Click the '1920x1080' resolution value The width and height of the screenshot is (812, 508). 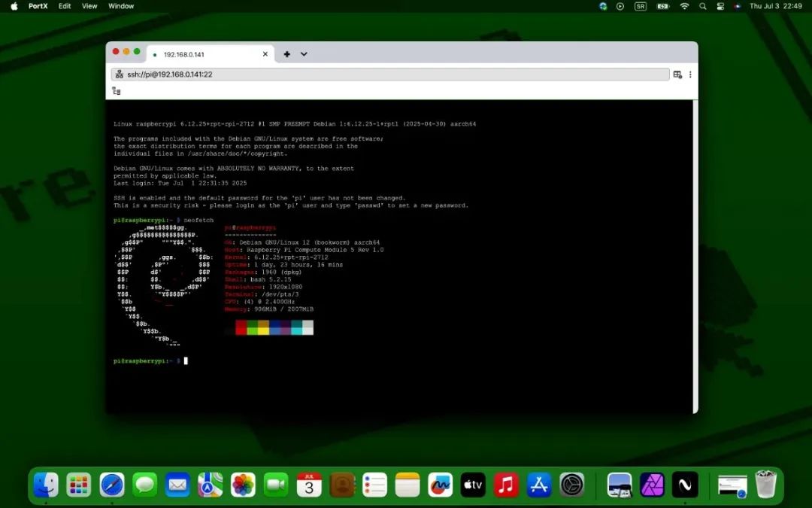pyautogui.click(x=286, y=287)
